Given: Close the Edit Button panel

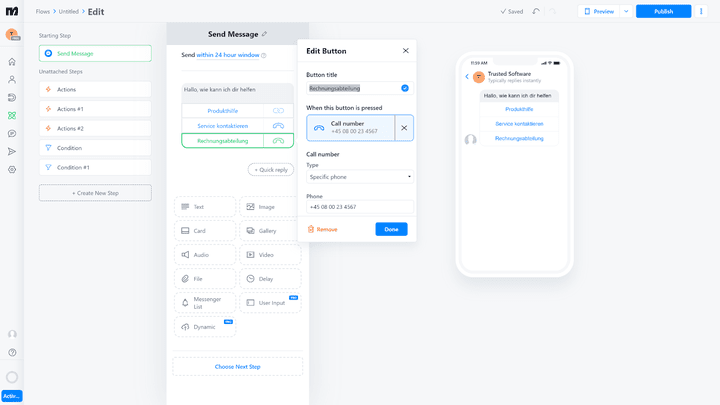Looking at the screenshot, I should (405, 51).
